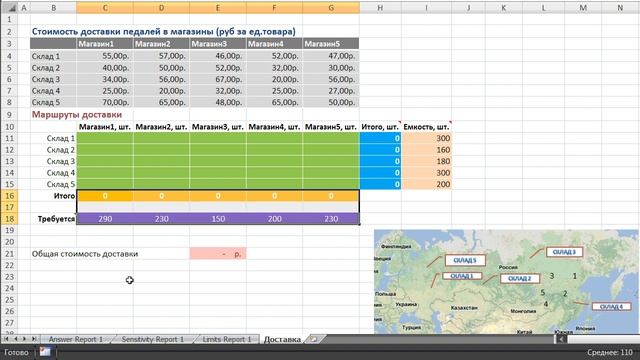
Task: Click the 'СКЛАД 3' callout on the map
Action: point(564,252)
